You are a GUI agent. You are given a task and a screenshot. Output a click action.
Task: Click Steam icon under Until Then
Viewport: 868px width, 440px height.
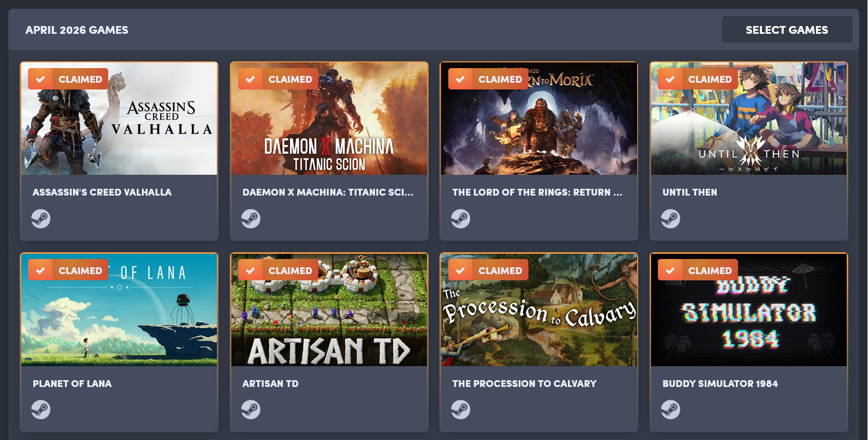pyautogui.click(x=671, y=218)
